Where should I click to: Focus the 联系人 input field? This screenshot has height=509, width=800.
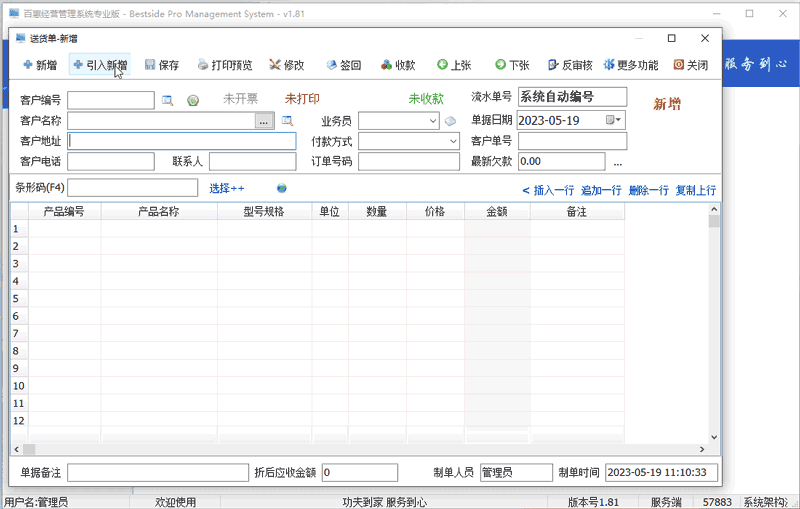click(x=253, y=162)
